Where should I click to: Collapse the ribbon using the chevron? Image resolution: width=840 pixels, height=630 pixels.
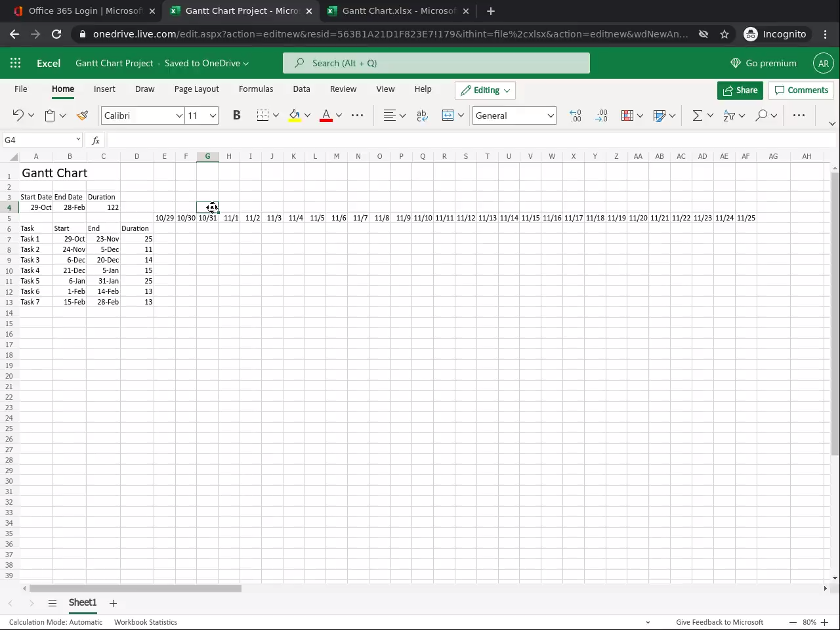tap(832, 123)
